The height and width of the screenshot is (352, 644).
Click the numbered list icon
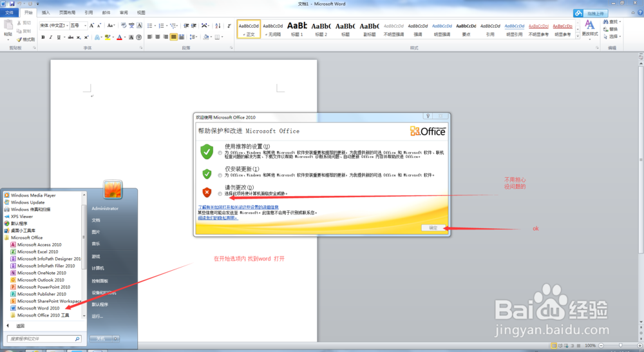tap(162, 26)
